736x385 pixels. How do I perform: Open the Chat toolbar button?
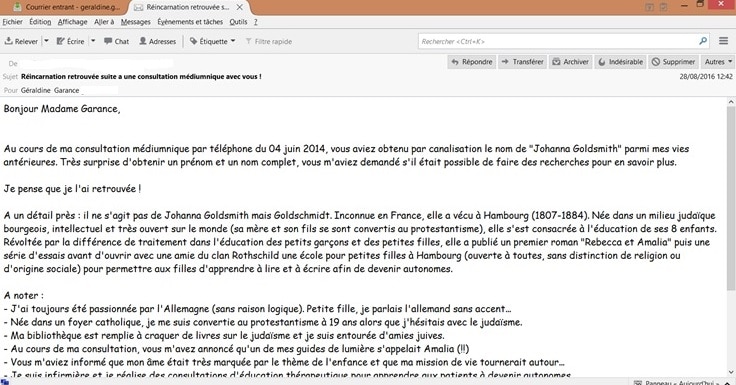pyautogui.click(x=116, y=41)
